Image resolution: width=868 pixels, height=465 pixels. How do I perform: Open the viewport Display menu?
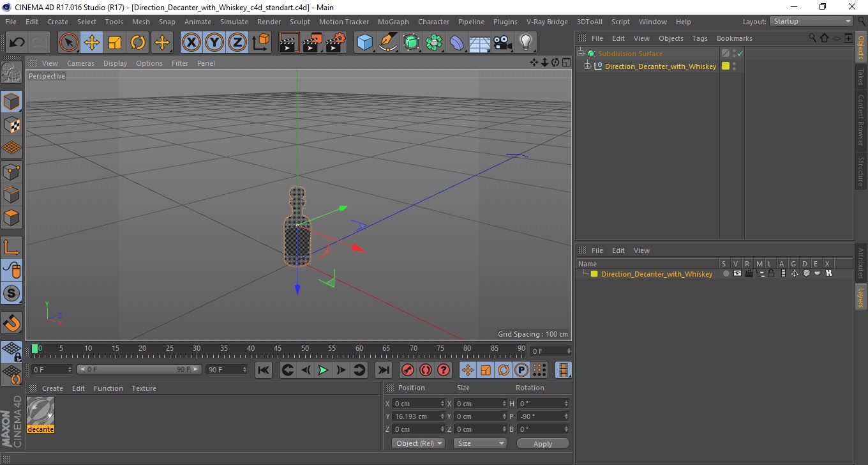[116, 63]
